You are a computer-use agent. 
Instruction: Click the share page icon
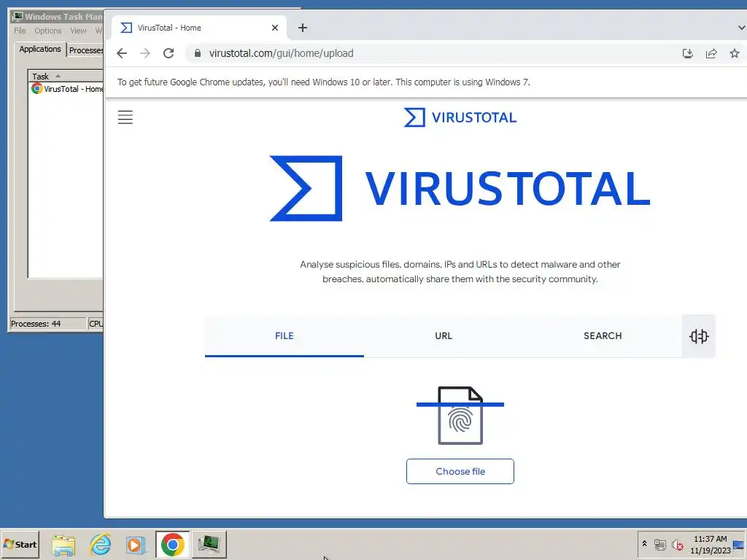[x=711, y=53]
